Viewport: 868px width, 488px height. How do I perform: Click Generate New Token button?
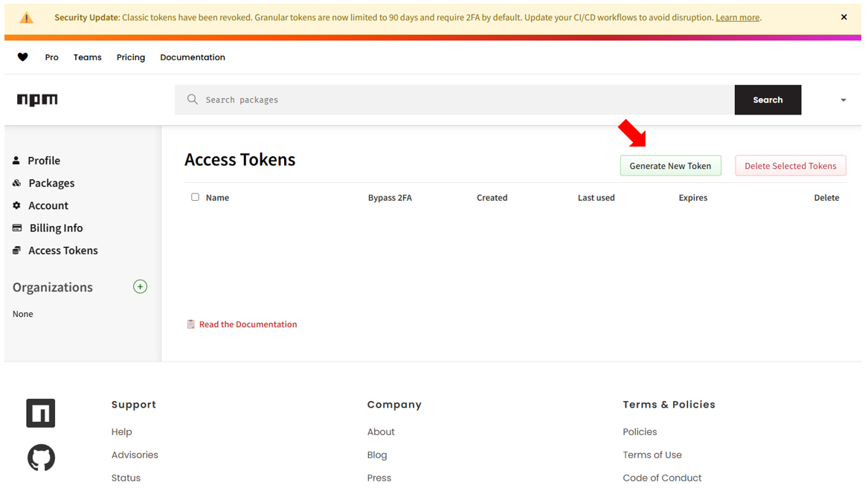[x=670, y=166]
